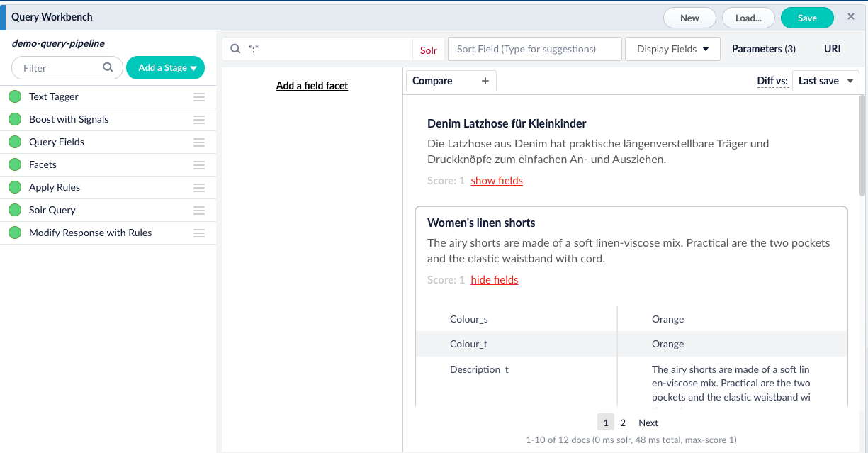The image size is (868, 453).
Task: Click the hide fields link for linen shorts
Action: (x=495, y=280)
